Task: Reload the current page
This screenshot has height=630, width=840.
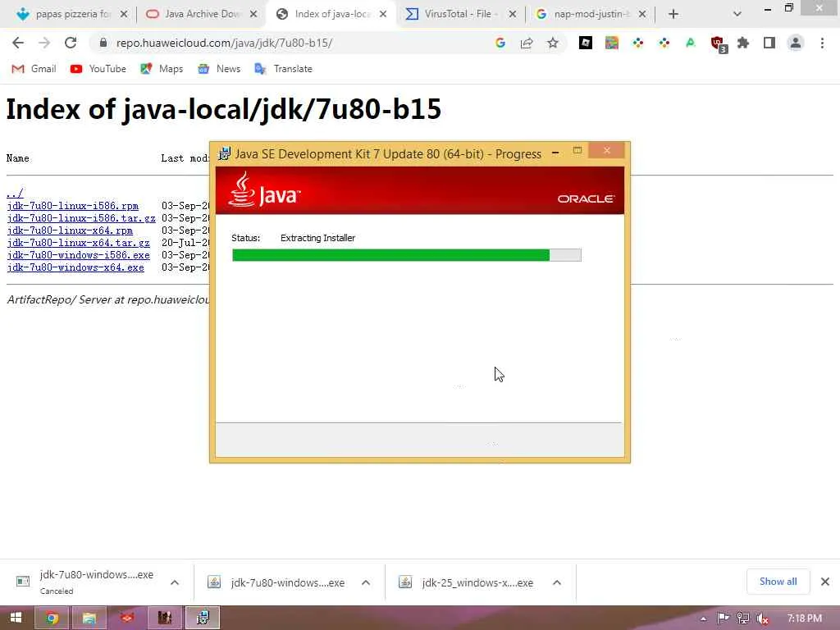Action: [71, 43]
